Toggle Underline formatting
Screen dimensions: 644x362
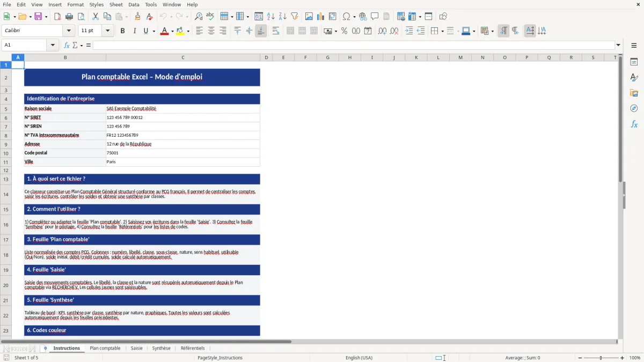[145, 31]
